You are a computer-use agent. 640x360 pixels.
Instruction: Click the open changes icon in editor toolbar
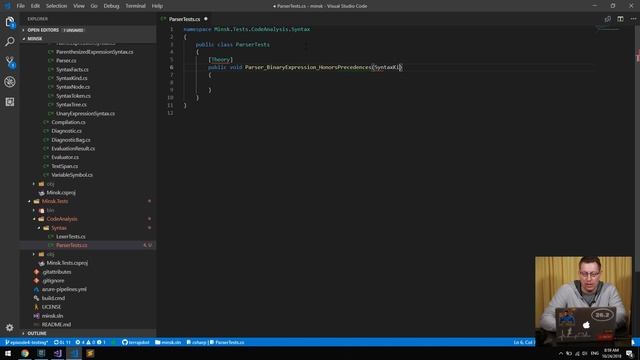click(608, 19)
